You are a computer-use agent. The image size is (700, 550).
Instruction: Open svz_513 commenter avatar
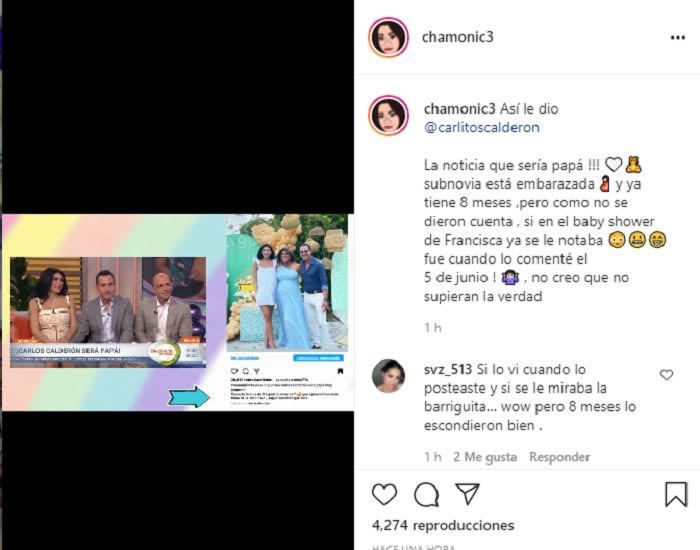tap(388, 376)
